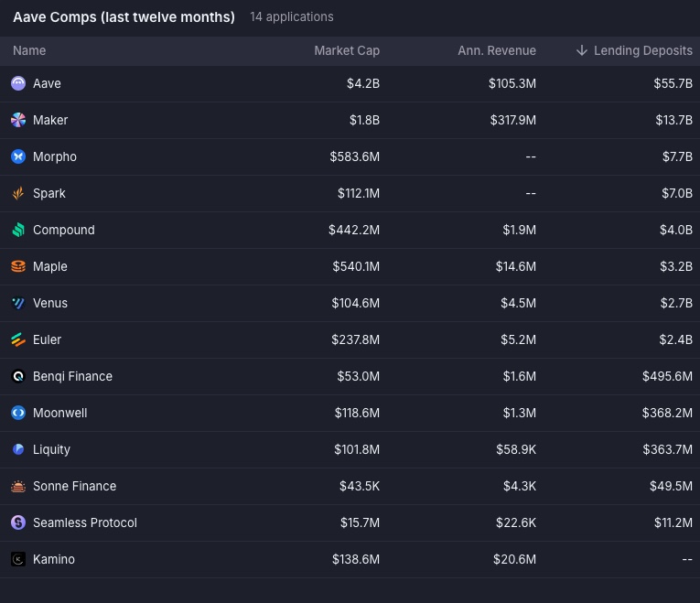Viewport: 700px width, 603px height.
Task: Click the descending sort arrow icon
Action: pos(582,50)
